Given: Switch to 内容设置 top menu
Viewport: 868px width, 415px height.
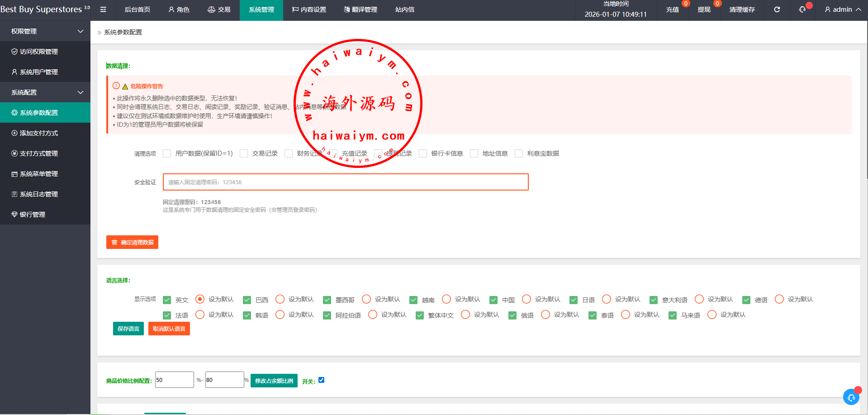Looking at the screenshot, I should pyautogui.click(x=309, y=10).
